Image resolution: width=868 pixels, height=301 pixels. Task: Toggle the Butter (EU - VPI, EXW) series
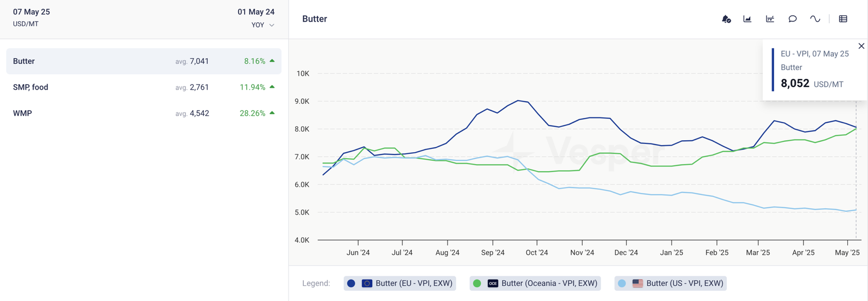coord(413,284)
